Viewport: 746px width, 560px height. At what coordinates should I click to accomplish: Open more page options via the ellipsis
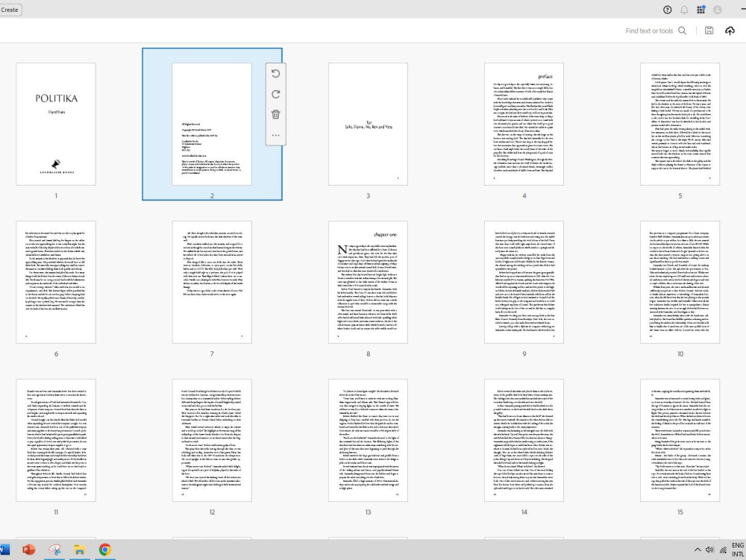276,133
